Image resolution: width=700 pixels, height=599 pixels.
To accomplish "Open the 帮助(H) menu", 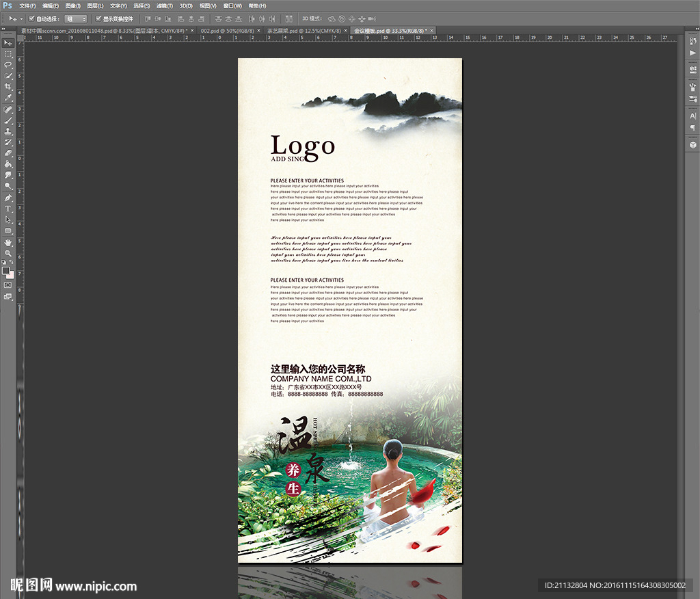I will (x=257, y=5).
